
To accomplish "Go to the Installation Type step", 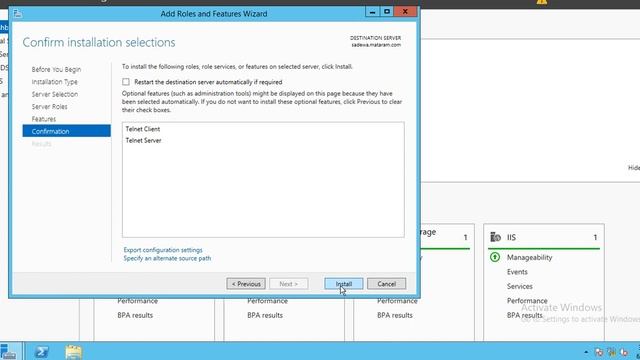I will (55, 82).
